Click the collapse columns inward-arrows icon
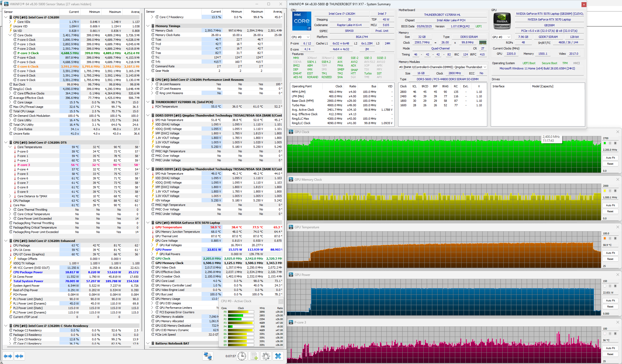 click(x=19, y=356)
